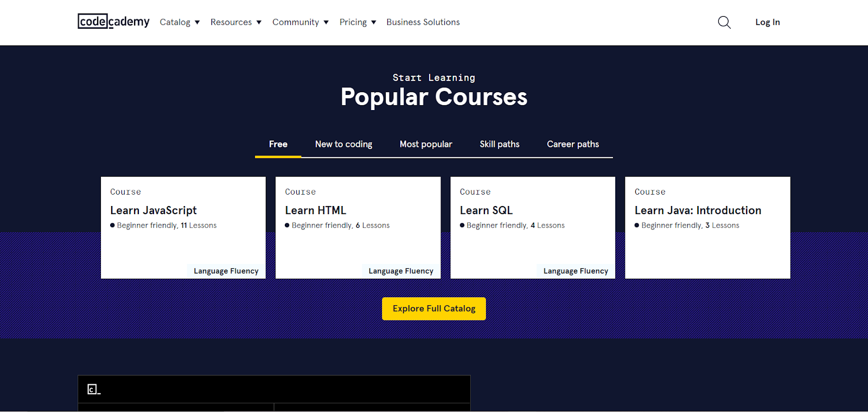The width and height of the screenshot is (868, 412).
Task: Switch to the Most popular tab
Action: pos(426,144)
